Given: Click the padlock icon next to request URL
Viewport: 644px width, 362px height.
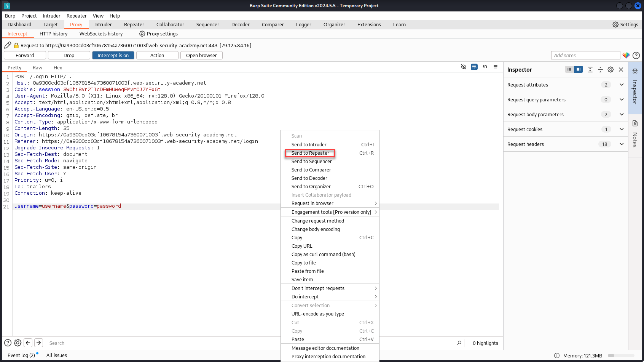Looking at the screenshot, I should pos(16,45).
